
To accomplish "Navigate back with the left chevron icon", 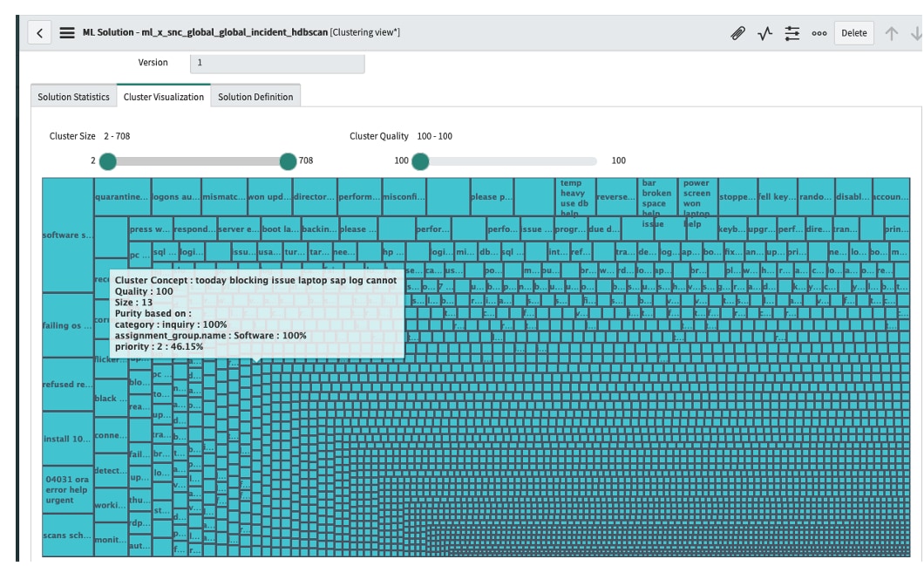I will (41, 33).
